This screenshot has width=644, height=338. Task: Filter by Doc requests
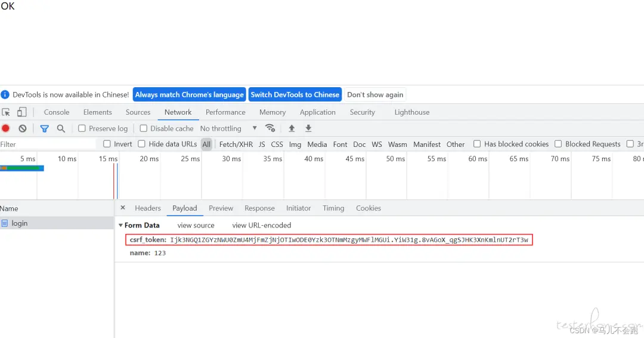tap(360, 145)
